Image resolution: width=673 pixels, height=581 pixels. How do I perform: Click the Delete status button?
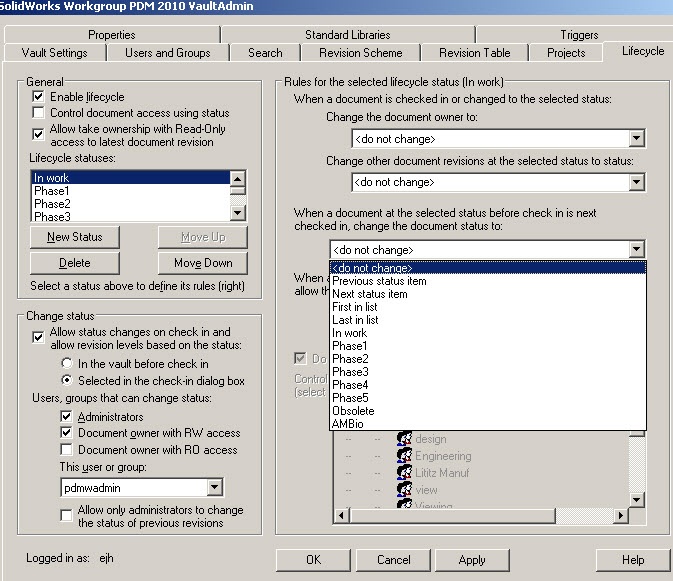75,263
